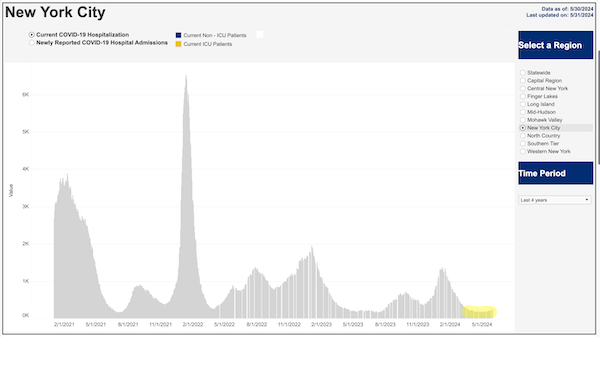Select Current COVID-19 Hospitalization radio button
Image resolution: width=600 pixels, height=378 pixels.
[x=32, y=35]
